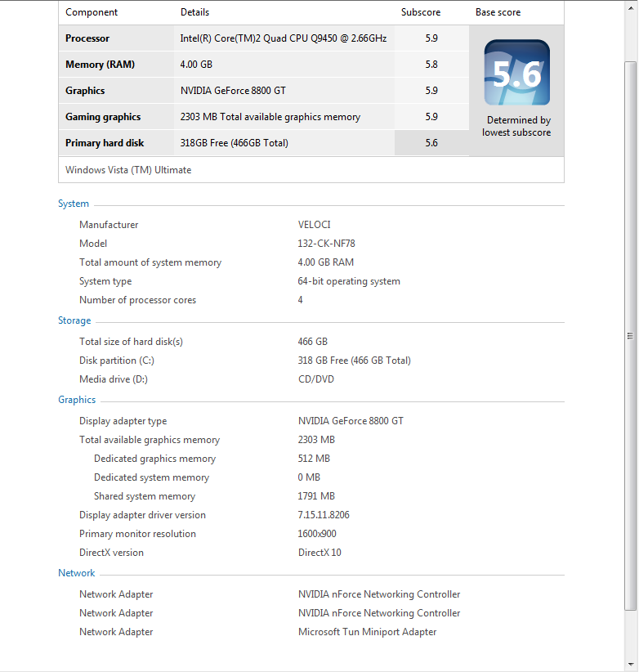
Task: Click the highlighted 5.6 hard disk subscore
Action: pyautogui.click(x=431, y=143)
